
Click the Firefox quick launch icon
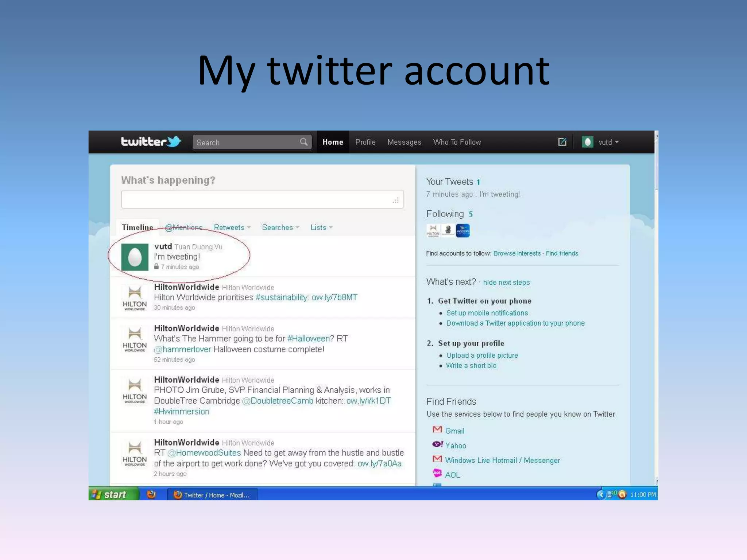tap(151, 494)
